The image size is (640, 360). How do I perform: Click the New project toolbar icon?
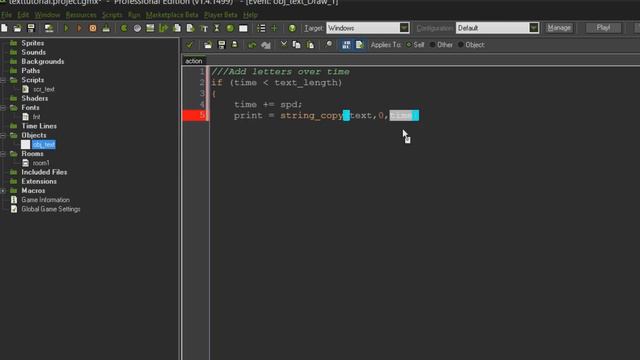pos(4,28)
